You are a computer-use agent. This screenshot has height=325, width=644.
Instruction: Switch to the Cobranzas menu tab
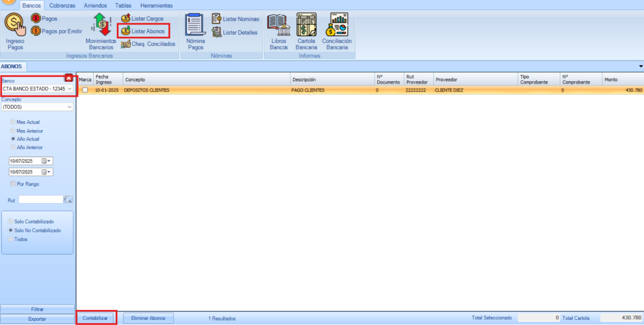[62, 5]
